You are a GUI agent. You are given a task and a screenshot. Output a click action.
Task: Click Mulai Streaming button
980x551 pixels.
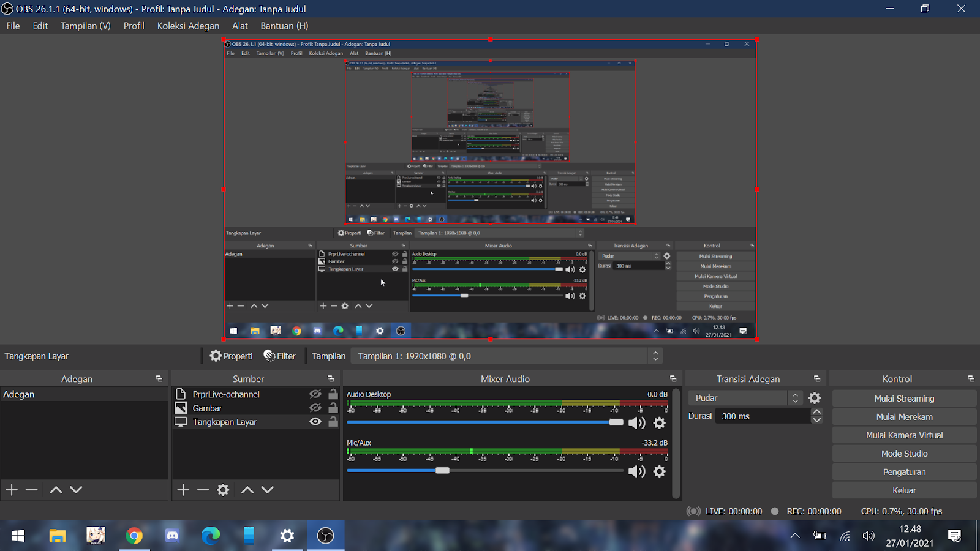904,399
